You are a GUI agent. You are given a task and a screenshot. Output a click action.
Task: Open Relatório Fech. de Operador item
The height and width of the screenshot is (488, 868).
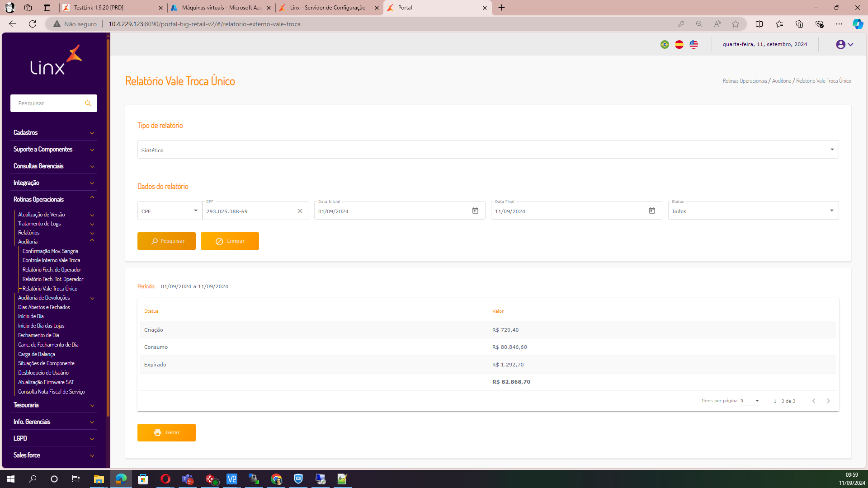point(52,270)
